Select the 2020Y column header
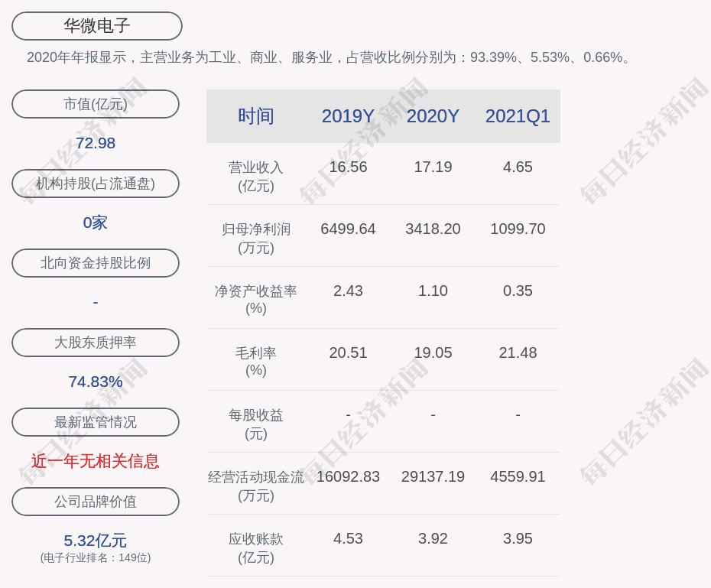The image size is (711, 588). click(433, 116)
